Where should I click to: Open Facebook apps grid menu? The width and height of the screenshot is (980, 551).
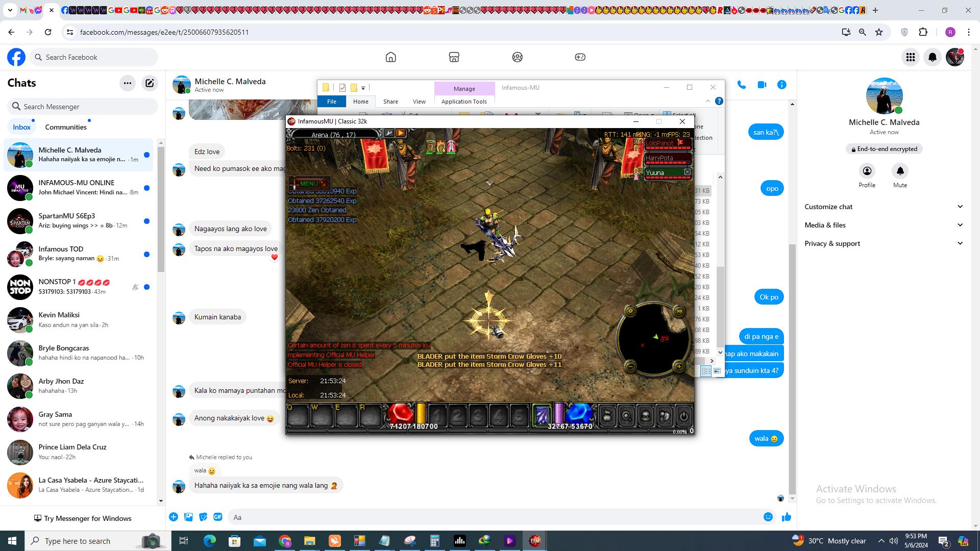tap(911, 57)
